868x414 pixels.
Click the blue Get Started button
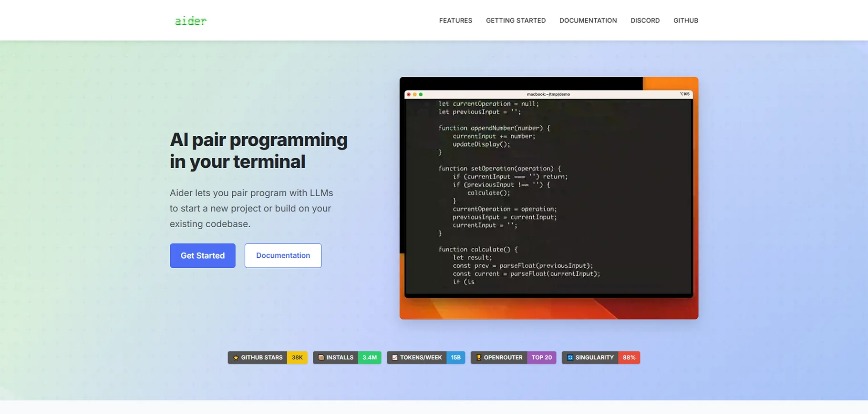(203, 255)
